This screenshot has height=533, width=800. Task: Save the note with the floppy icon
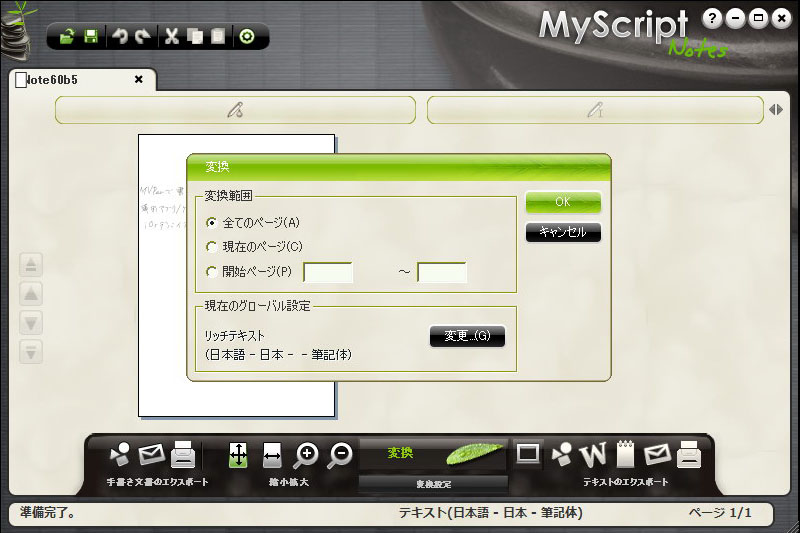[x=91, y=37]
